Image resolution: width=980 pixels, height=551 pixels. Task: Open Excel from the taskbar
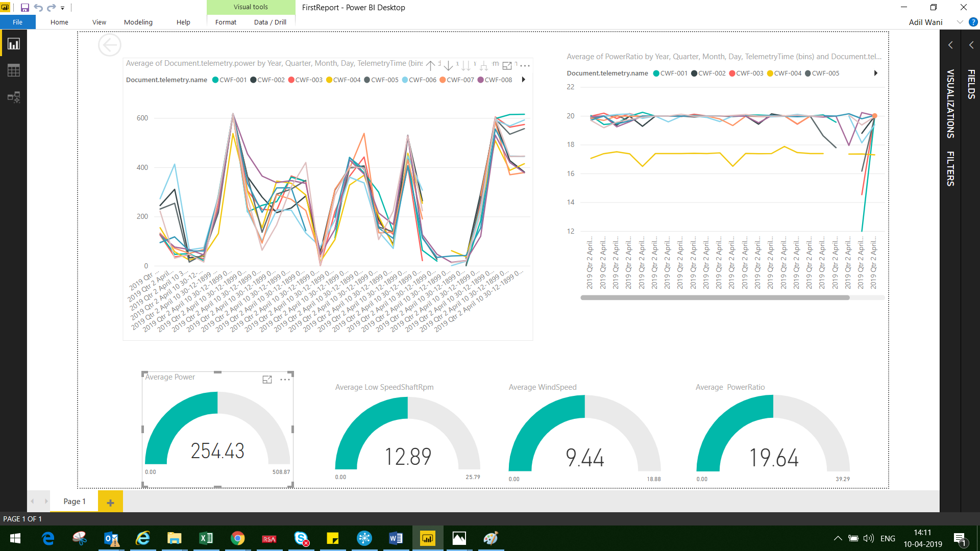(x=206, y=538)
